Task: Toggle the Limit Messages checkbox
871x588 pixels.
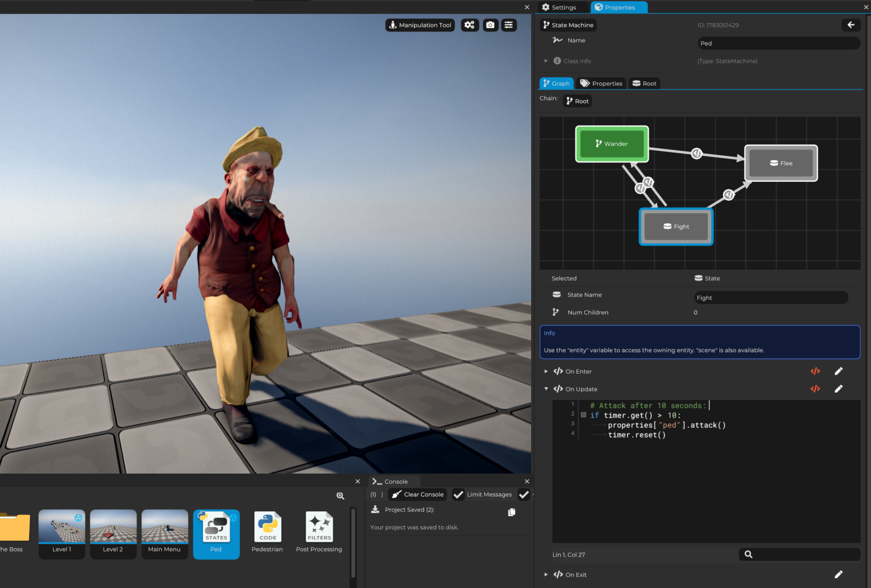Action: coord(459,494)
